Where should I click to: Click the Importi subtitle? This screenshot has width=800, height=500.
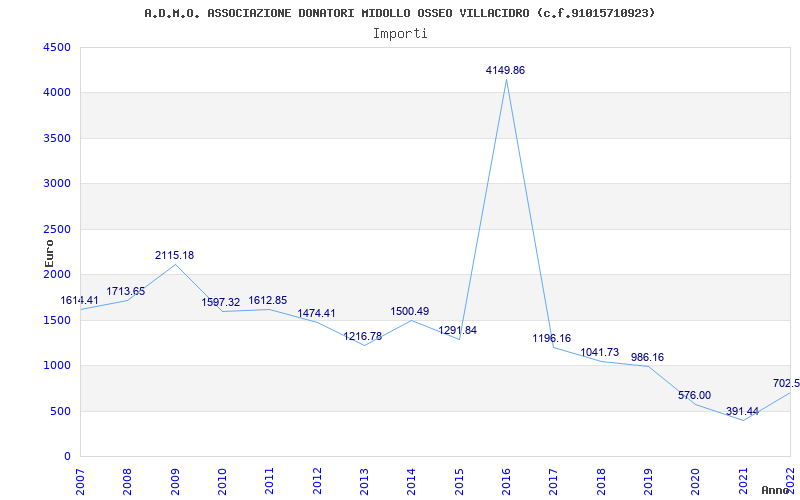tap(400, 34)
